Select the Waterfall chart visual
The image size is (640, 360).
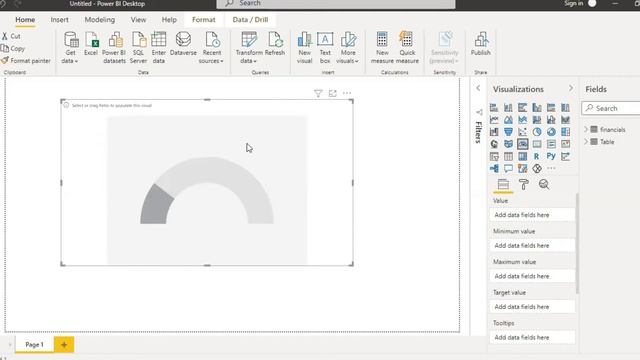pyautogui.click(x=494, y=132)
